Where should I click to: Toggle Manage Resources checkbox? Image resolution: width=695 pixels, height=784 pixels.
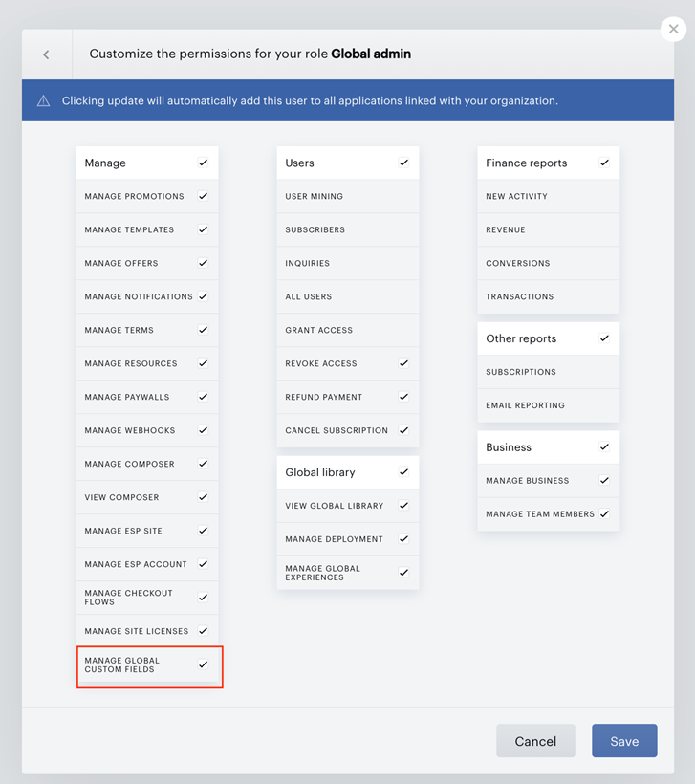pyautogui.click(x=203, y=363)
